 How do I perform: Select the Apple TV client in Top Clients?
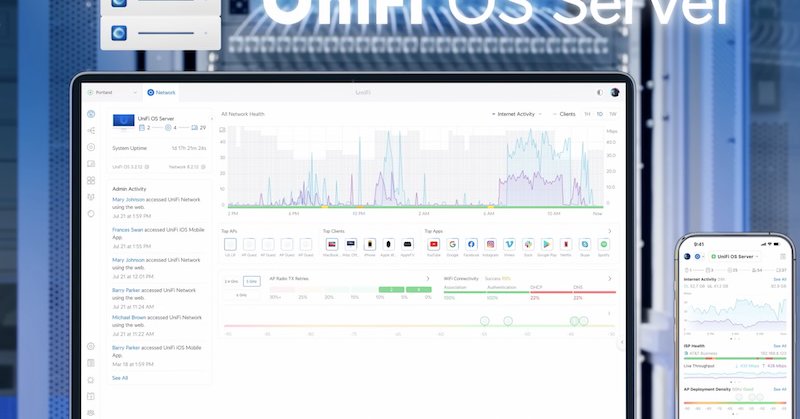pyautogui.click(x=407, y=244)
